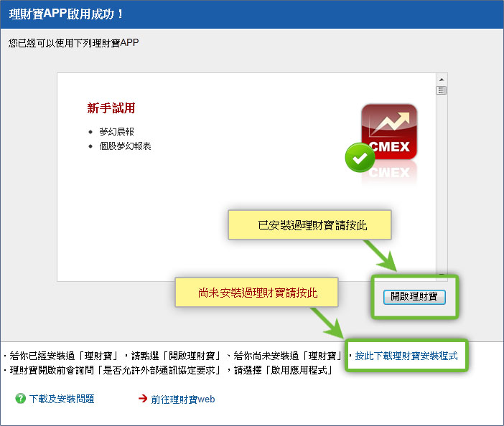Screen dimensions: 504x426
Task: Select the 夢幻晨報 list item
Action: [116, 132]
